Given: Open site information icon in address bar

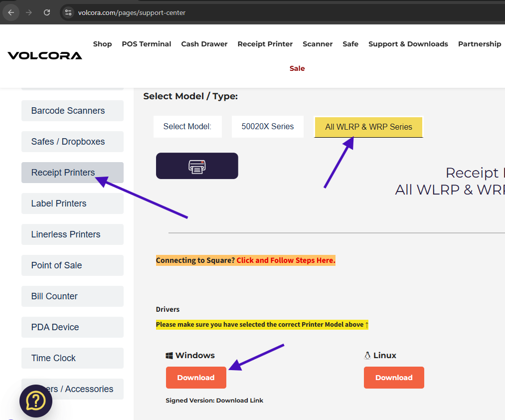Looking at the screenshot, I should tap(68, 12).
